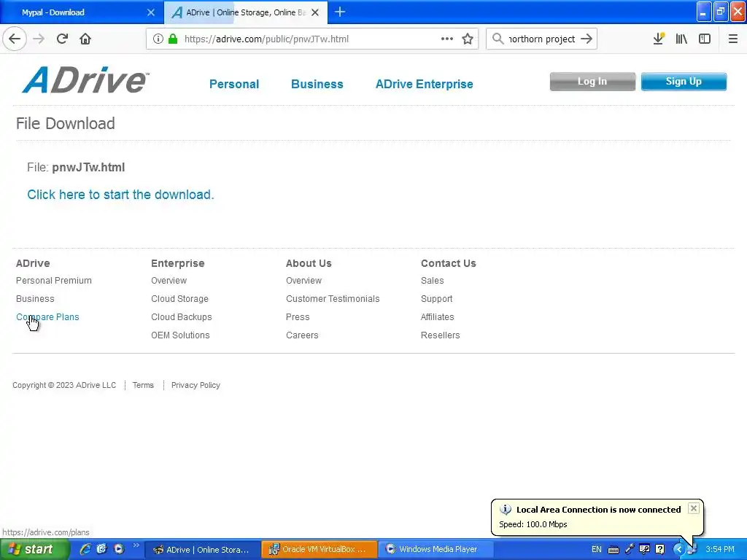
Task: Open Cloud Storage footer link
Action: (x=179, y=298)
